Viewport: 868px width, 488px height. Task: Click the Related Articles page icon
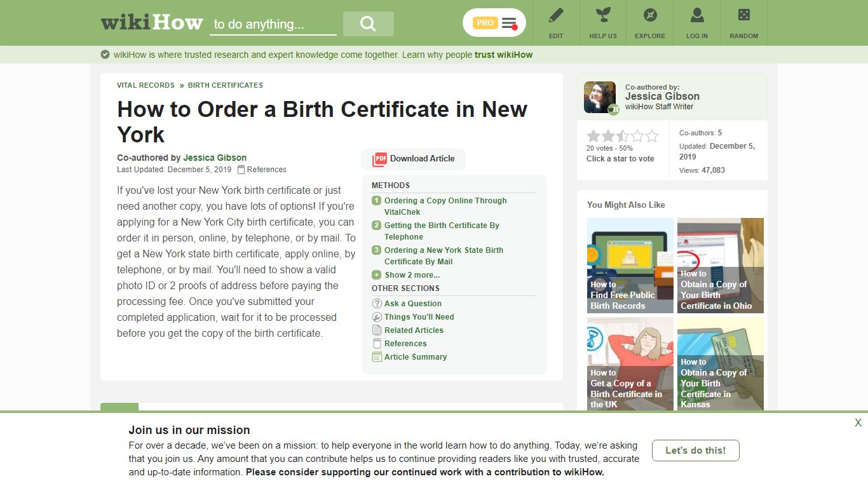tap(377, 330)
